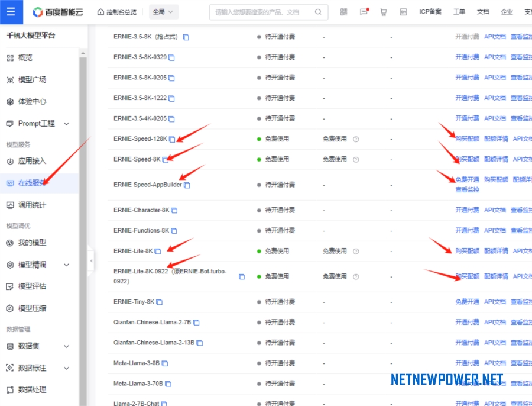
Task: Copy ERNIE-Tiny-8K model name
Action: pos(159,302)
